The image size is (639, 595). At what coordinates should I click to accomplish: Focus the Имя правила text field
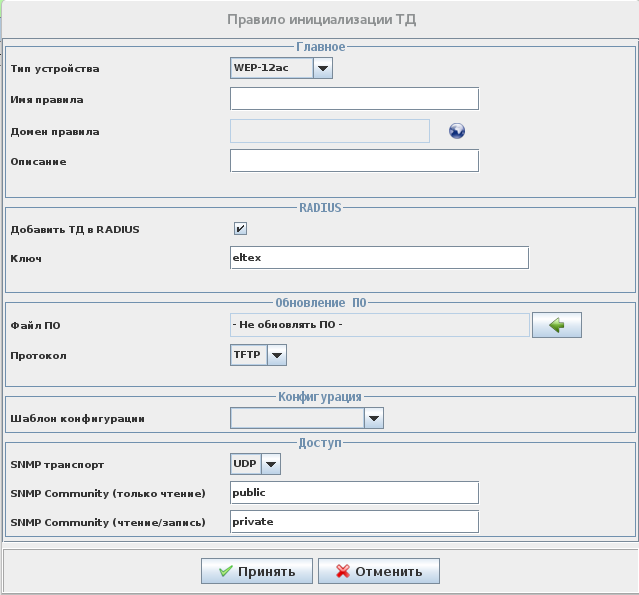(354, 98)
